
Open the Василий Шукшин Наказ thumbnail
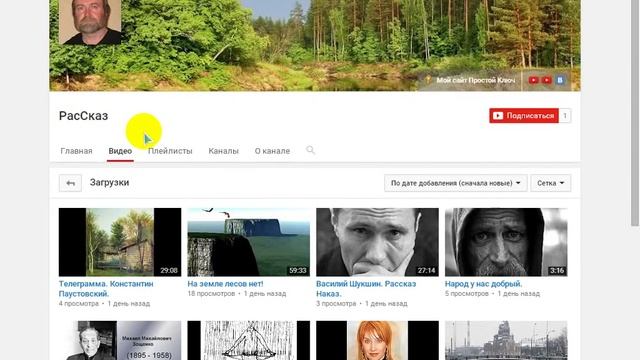(x=378, y=242)
